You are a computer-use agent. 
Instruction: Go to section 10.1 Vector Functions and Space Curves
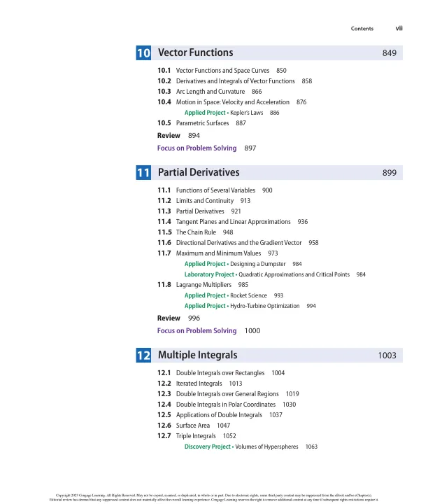coord(222,71)
